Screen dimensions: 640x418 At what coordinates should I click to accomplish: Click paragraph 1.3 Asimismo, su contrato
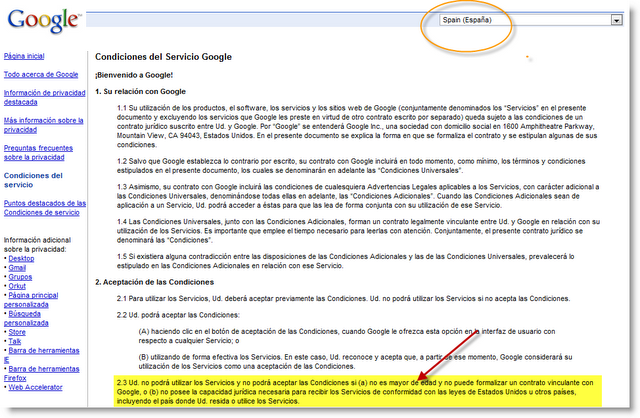point(358,196)
